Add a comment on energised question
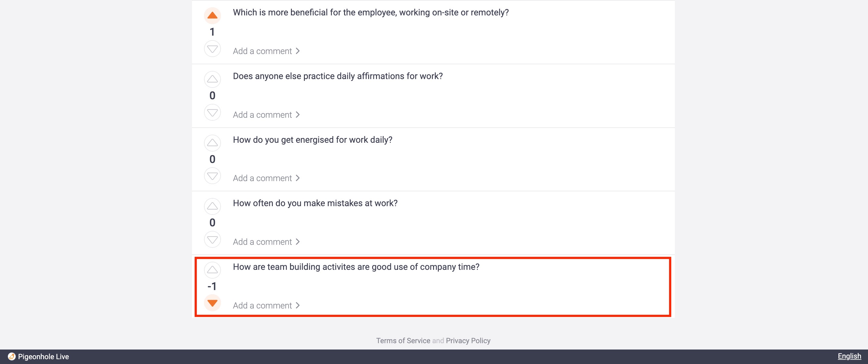This screenshot has width=868, height=364. pyautogui.click(x=266, y=178)
